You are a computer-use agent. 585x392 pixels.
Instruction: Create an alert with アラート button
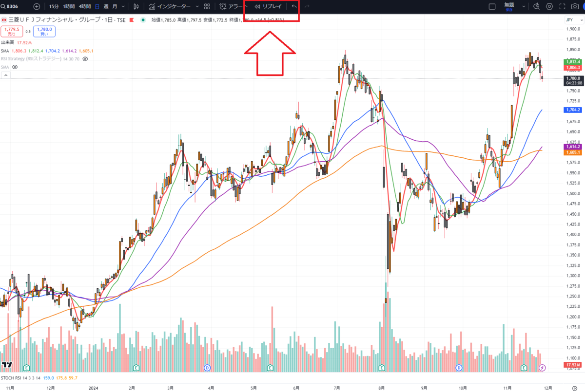(234, 6)
